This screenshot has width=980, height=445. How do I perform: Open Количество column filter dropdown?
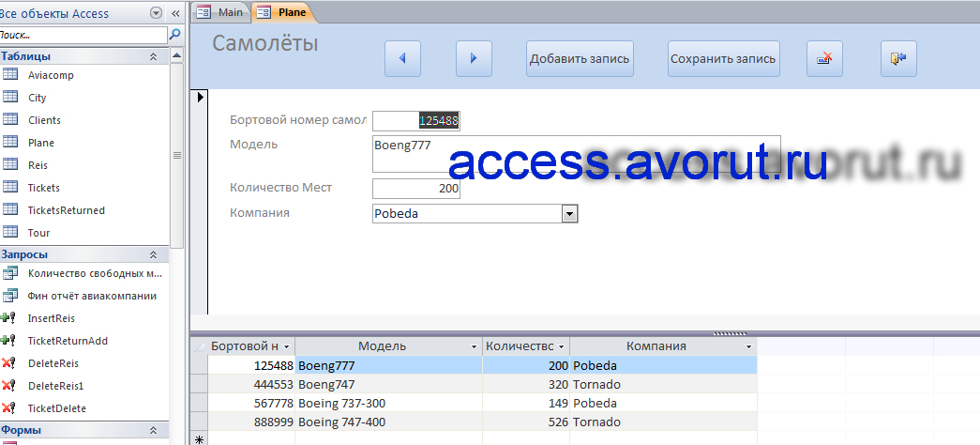561,346
